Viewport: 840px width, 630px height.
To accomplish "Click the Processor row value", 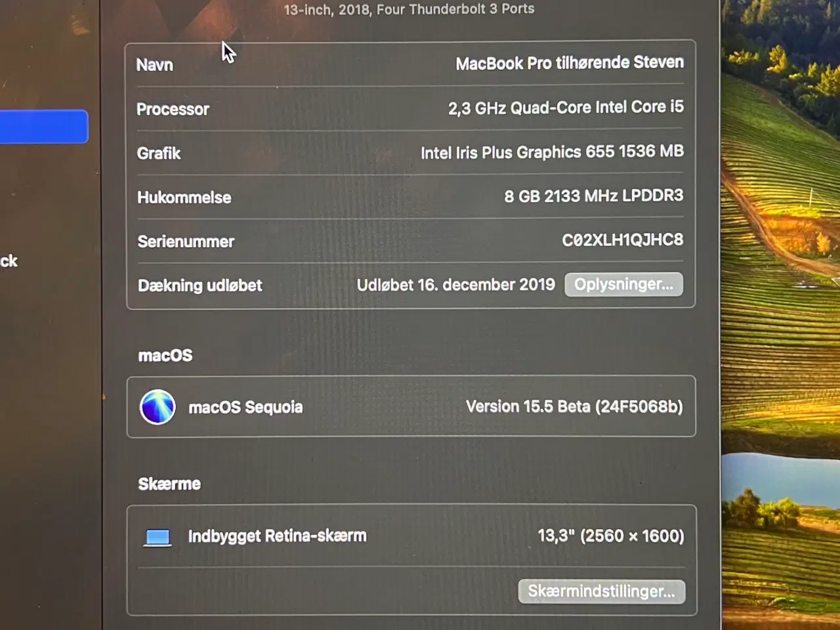I will pos(566,108).
